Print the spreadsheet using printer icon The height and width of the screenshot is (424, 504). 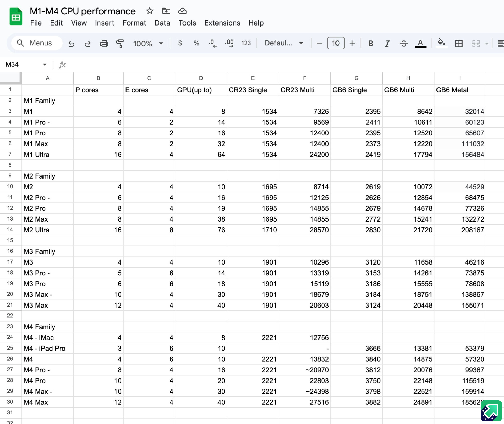(x=104, y=43)
